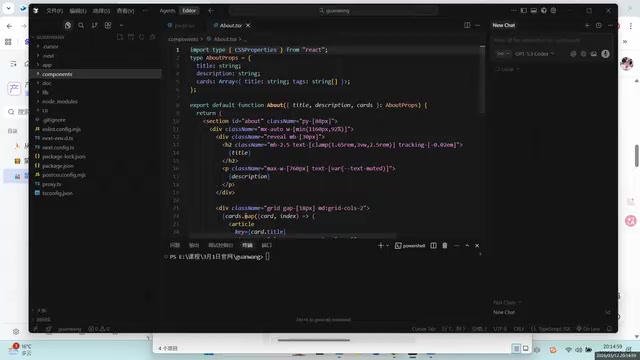Open Cursor settings gear in title bar

pos(553,11)
